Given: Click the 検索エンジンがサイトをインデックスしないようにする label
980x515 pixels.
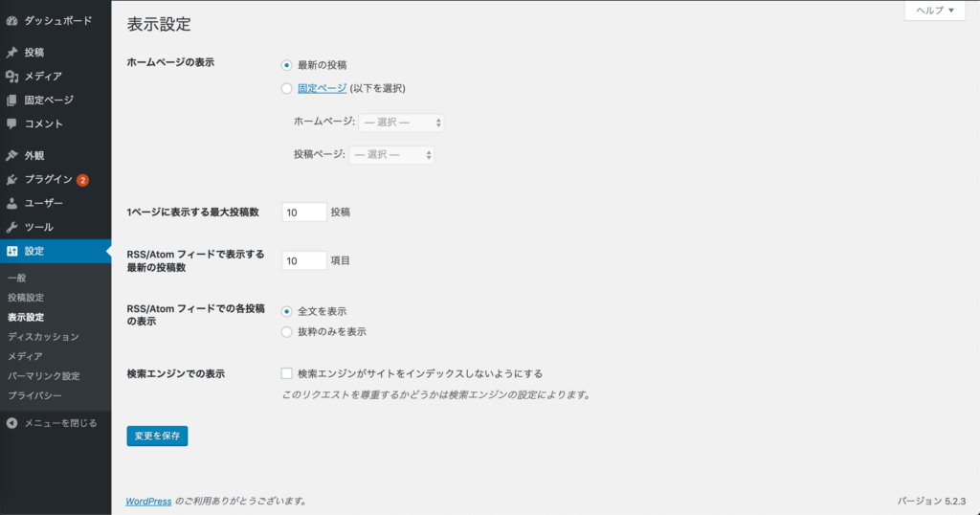Looking at the screenshot, I should click(x=420, y=373).
